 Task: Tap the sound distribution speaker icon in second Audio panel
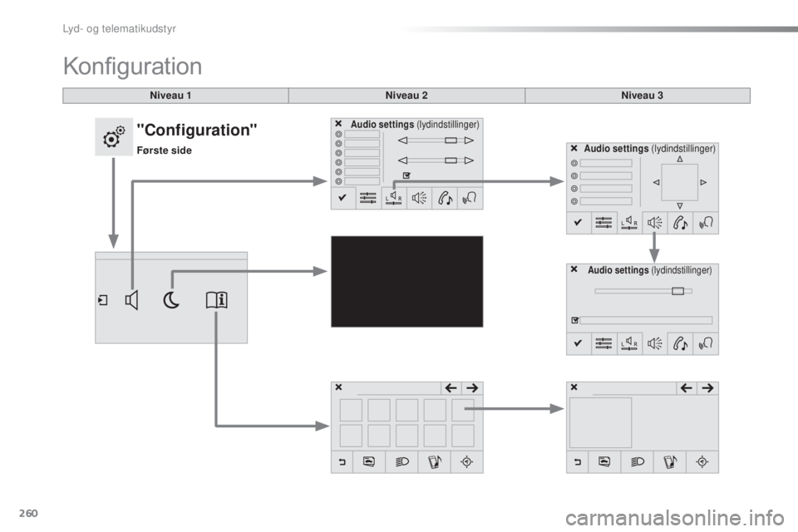[x=656, y=223]
